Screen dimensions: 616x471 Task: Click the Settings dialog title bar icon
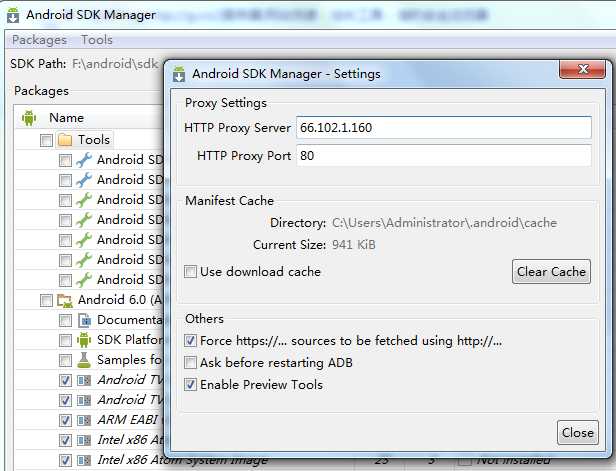179,74
